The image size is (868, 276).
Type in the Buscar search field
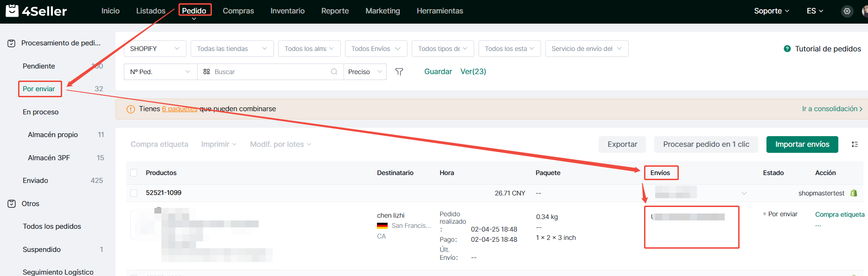coord(269,72)
